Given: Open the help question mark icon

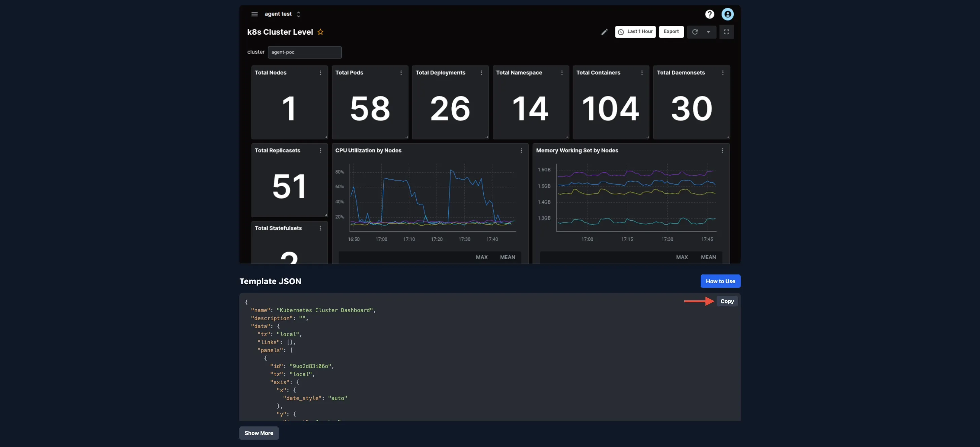Looking at the screenshot, I should [709, 14].
